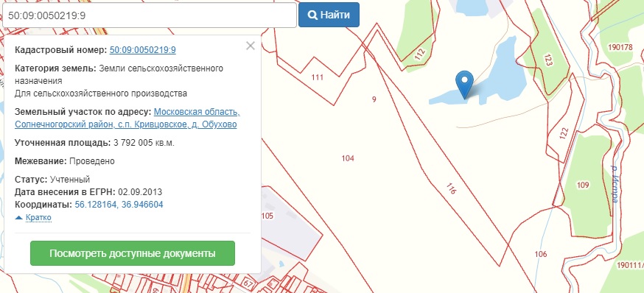644x293 pixels.
Task: Open coordinates link 56.128164, 36.946604
Action: click(119, 205)
